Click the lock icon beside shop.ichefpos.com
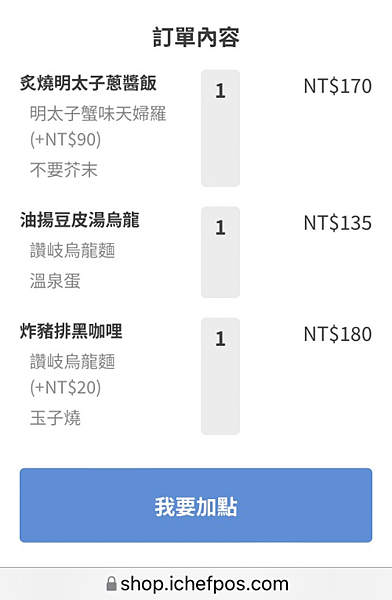 [x=111, y=584]
